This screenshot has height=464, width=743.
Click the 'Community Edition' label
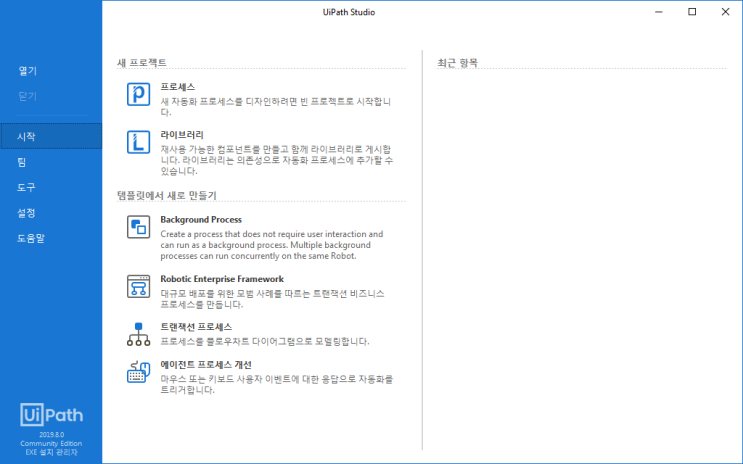51,444
